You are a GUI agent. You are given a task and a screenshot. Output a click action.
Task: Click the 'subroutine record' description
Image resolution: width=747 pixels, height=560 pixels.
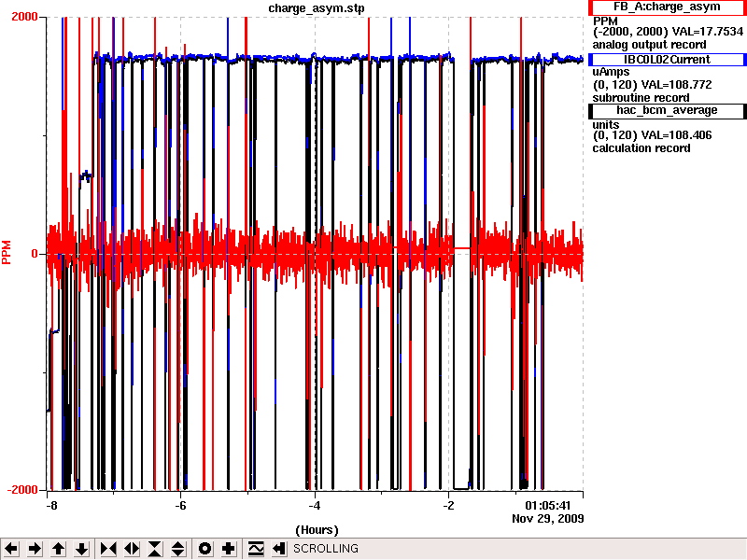pos(641,98)
